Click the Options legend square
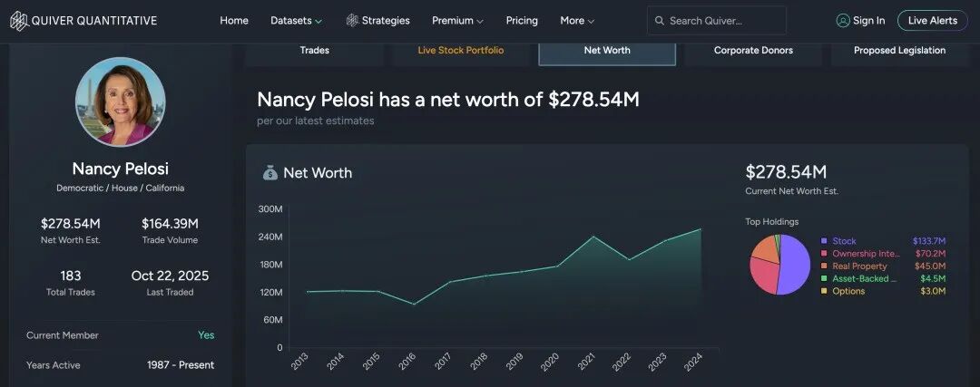Screen dimensions: 980x387 (824, 291)
